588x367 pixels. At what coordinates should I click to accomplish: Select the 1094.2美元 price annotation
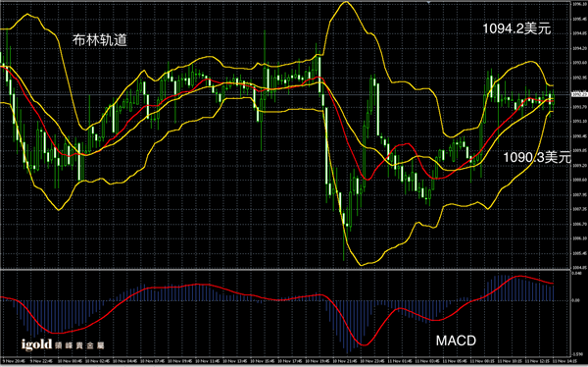[516, 28]
